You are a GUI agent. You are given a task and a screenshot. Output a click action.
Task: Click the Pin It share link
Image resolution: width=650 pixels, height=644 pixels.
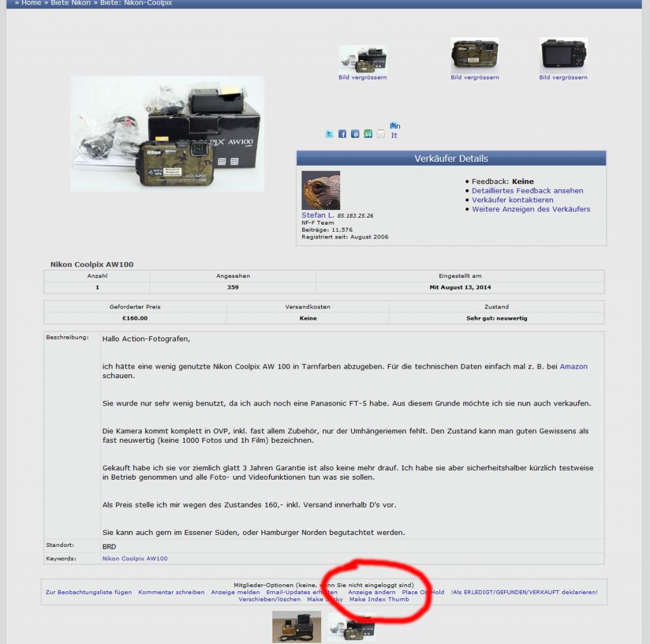pyautogui.click(x=395, y=131)
